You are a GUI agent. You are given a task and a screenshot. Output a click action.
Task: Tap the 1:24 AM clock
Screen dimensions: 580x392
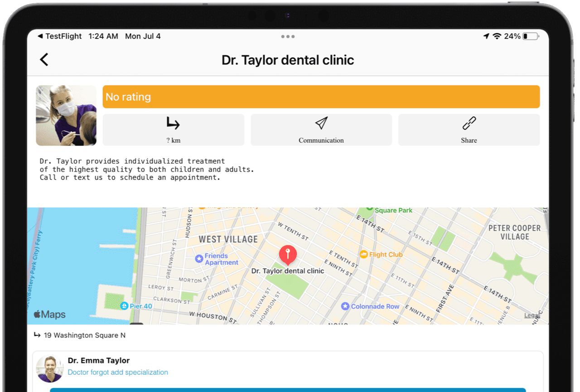[x=103, y=36]
